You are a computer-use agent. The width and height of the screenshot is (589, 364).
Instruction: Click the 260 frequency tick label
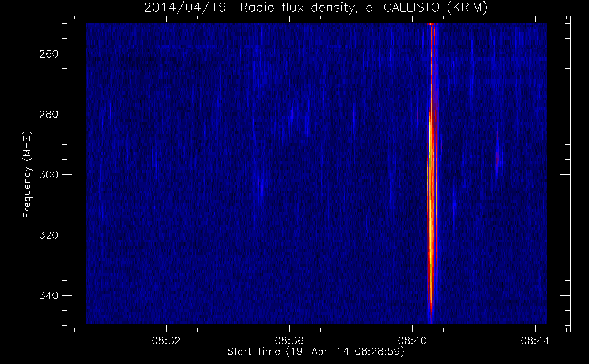(49, 54)
